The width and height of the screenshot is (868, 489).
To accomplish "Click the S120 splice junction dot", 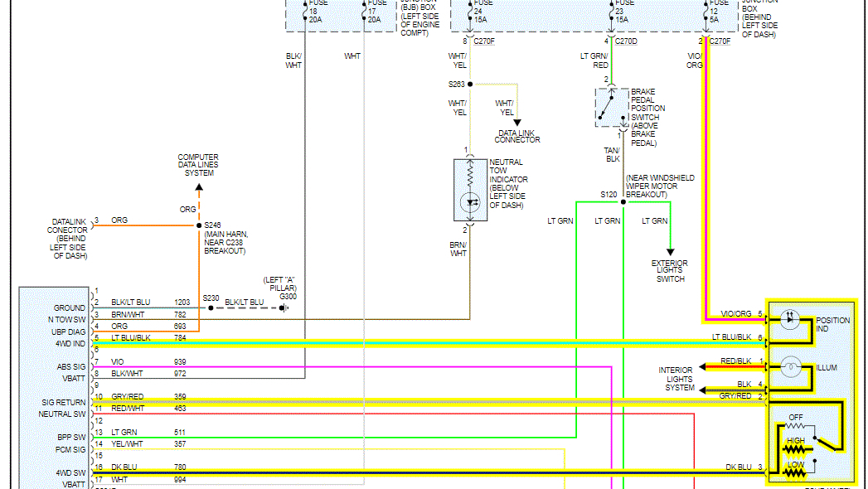I will click(x=623, y=200).
